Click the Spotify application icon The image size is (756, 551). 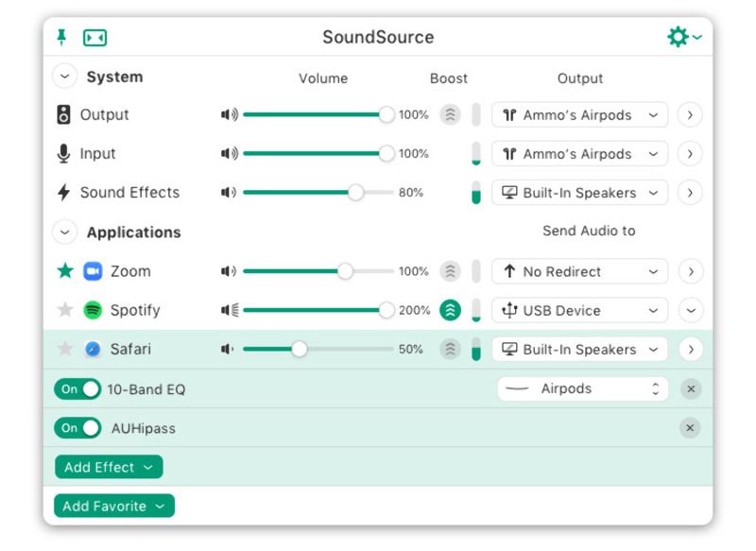[92, 310]
